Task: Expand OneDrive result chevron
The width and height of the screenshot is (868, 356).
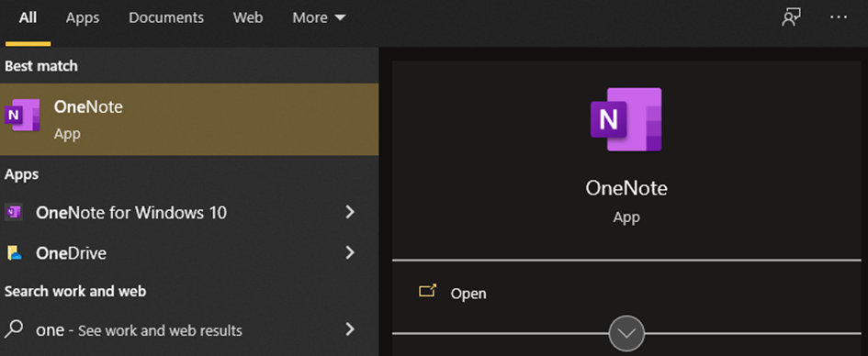Action: pyautogui.click(x=350, y=252)
